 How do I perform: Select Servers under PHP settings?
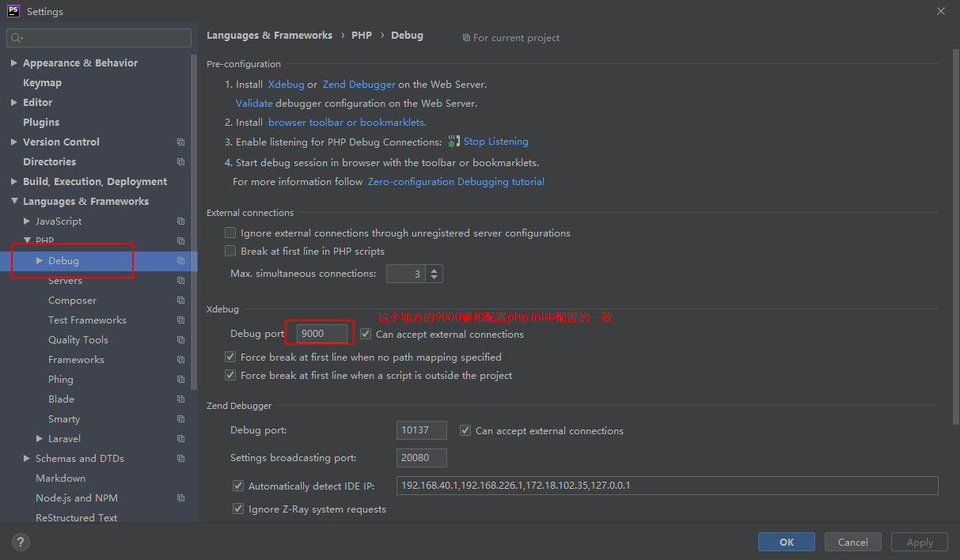point(65,281)
